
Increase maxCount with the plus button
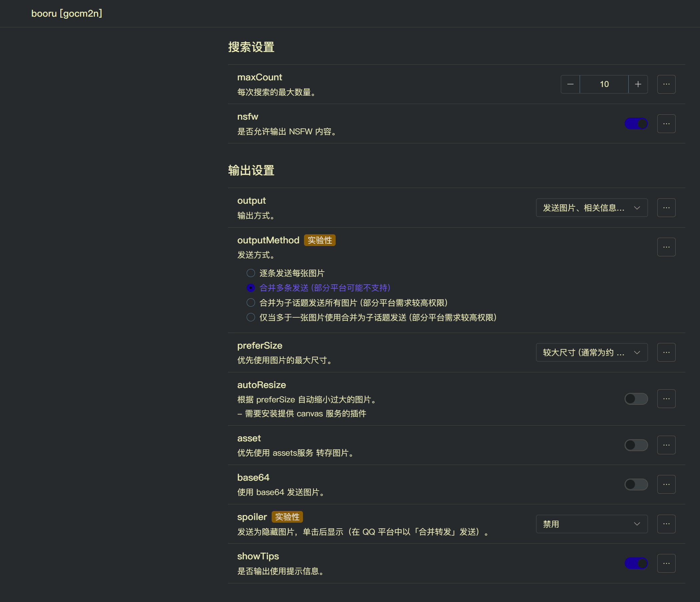[x=638, y=84]
